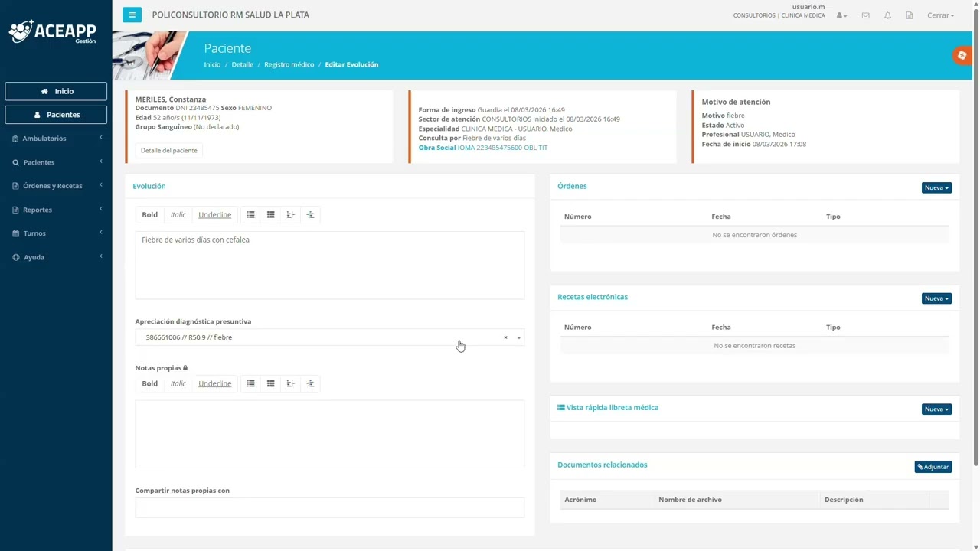Expand Ayuda sidebar menu
The width and height of the screenshot is (980, 551).
pyautogui.click(x=56, y=257)
